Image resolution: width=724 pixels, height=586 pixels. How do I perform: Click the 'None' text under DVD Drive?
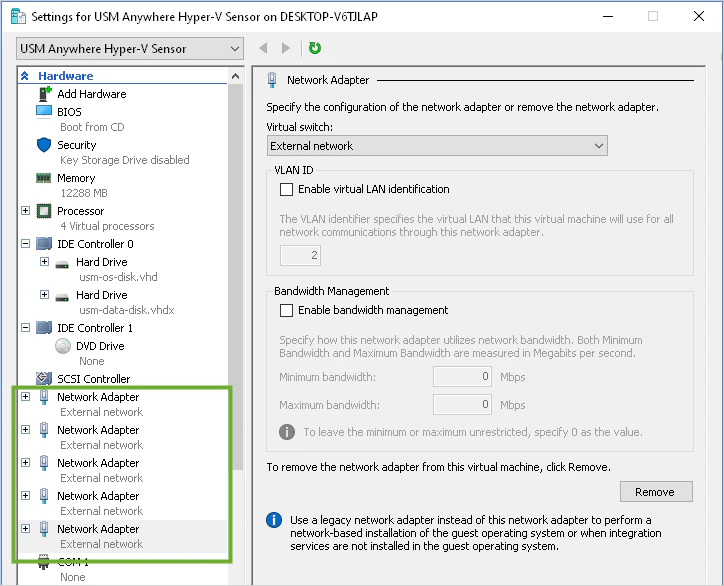91,361
